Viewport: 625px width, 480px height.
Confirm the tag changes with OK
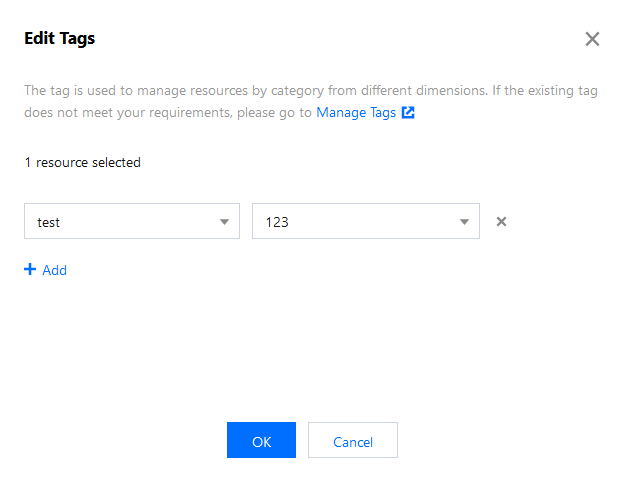(x=261, y=441)
